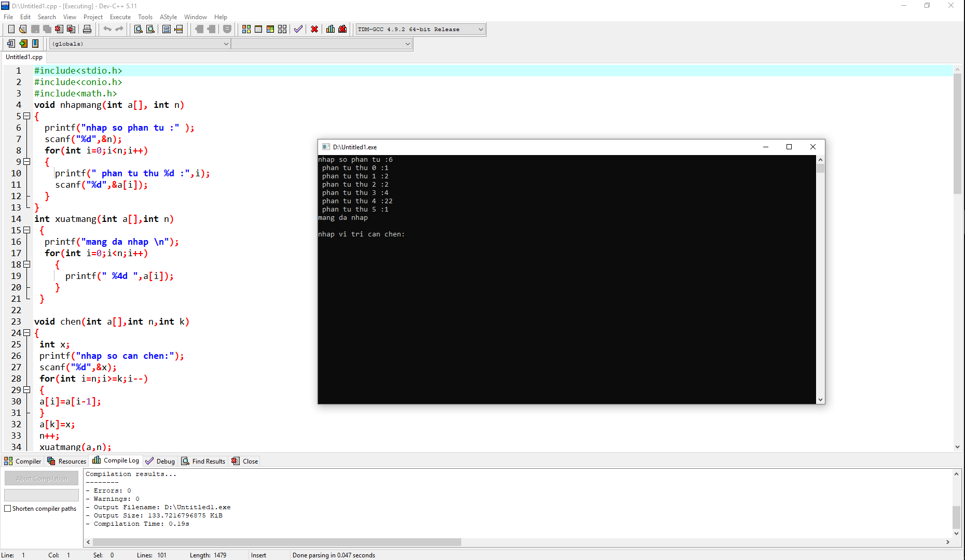Screen dimensions: 965x560
Task: Open the Search menu
Action: click(47, 17)
